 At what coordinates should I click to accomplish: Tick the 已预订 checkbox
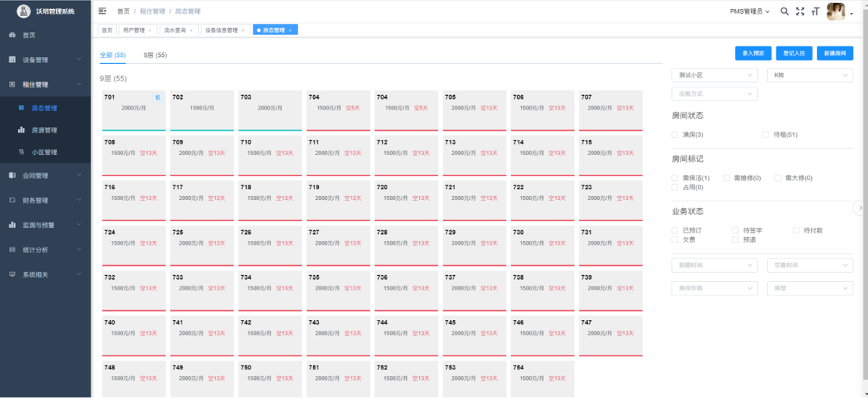(675, 230)
